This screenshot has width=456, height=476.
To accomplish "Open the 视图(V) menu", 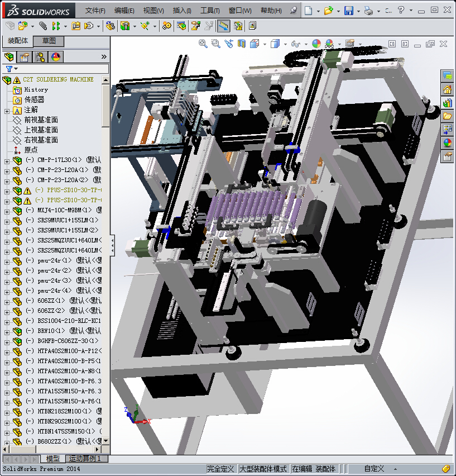I will 153,11.
